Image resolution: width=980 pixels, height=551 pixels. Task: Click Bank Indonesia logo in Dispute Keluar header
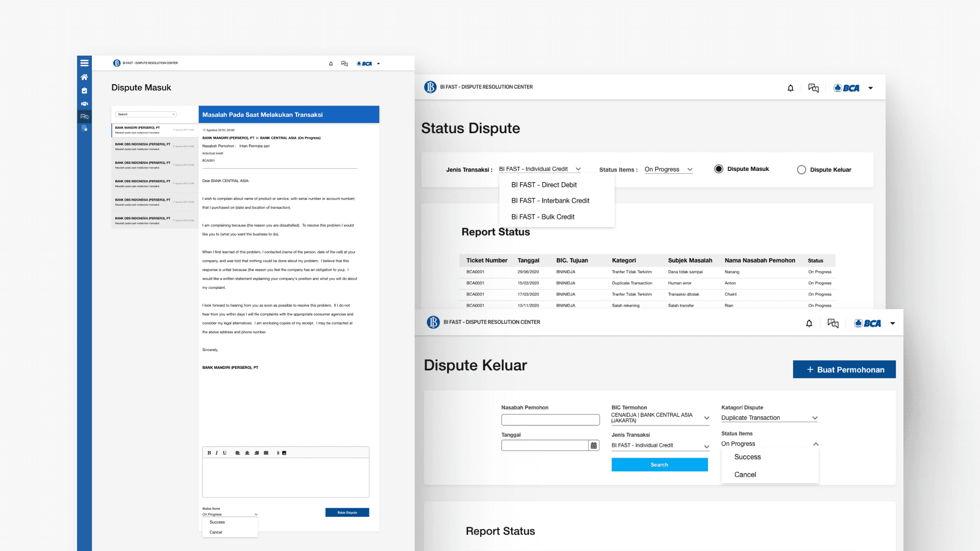[433, 322]
